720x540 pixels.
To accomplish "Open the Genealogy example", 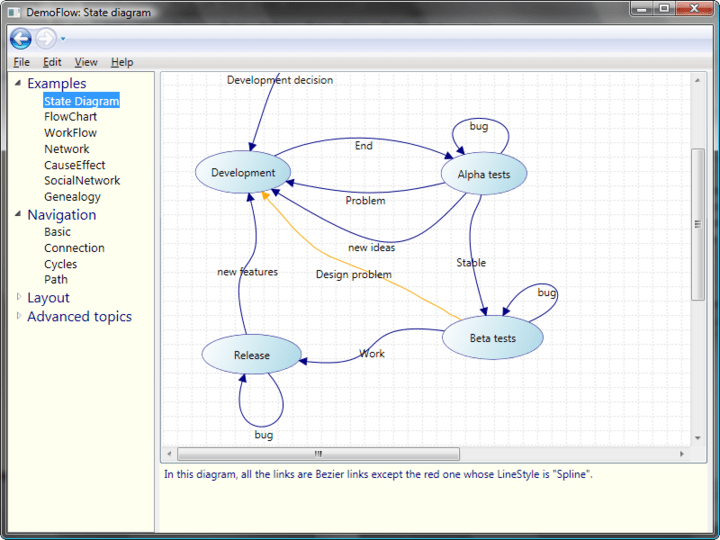I will pos(72,197).
